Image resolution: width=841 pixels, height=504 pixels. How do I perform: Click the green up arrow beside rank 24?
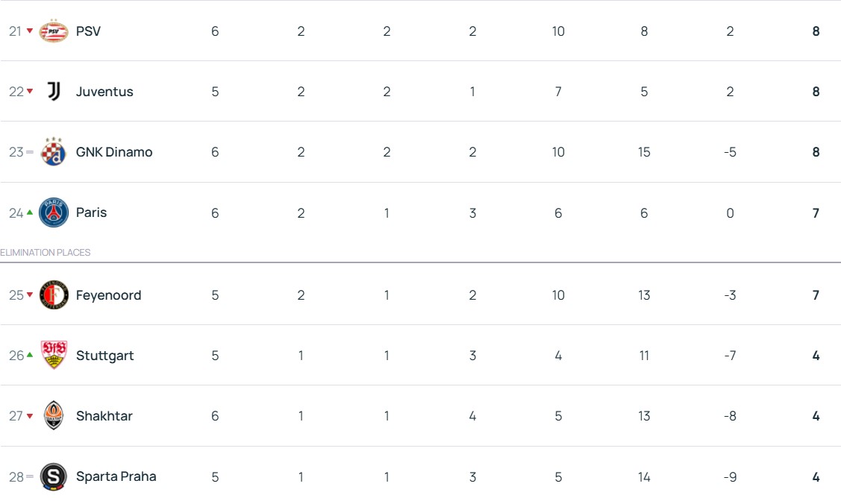coord(30,212)
